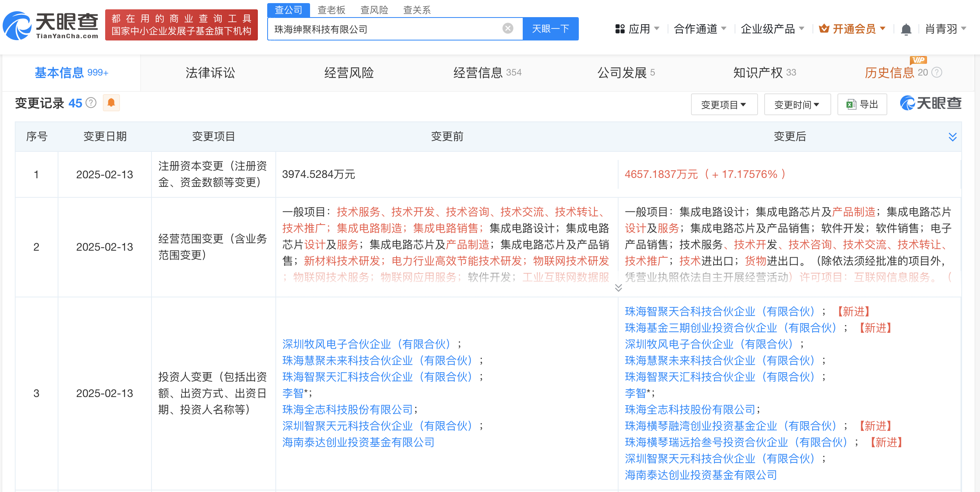Viewport: 980px width, 492px height.
Task: Click the 导出 export button
Action: (x=862, y=104)
